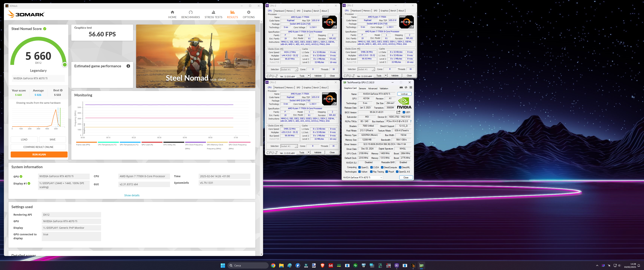Click the info icon beside Best score
The image size is (644, 270).
[x=61, y=90]
